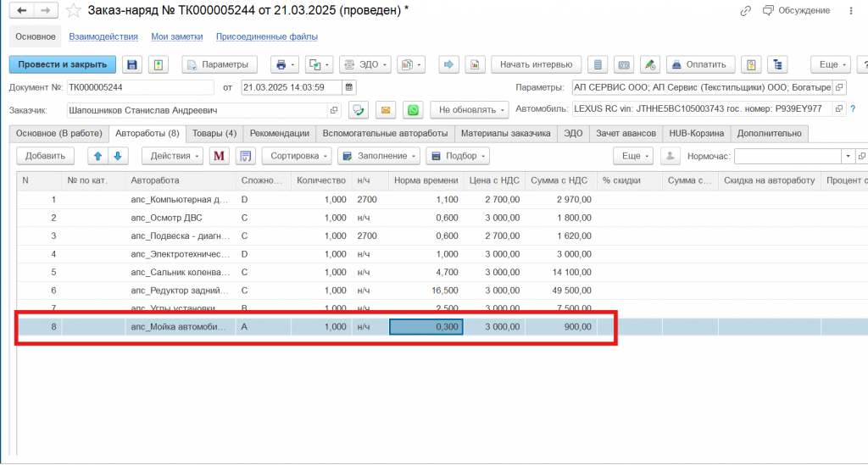Click the save document floppy disk icon
The width and height of the screenshot is (868, 465).
pyautogui.click(x=131, y=64)
